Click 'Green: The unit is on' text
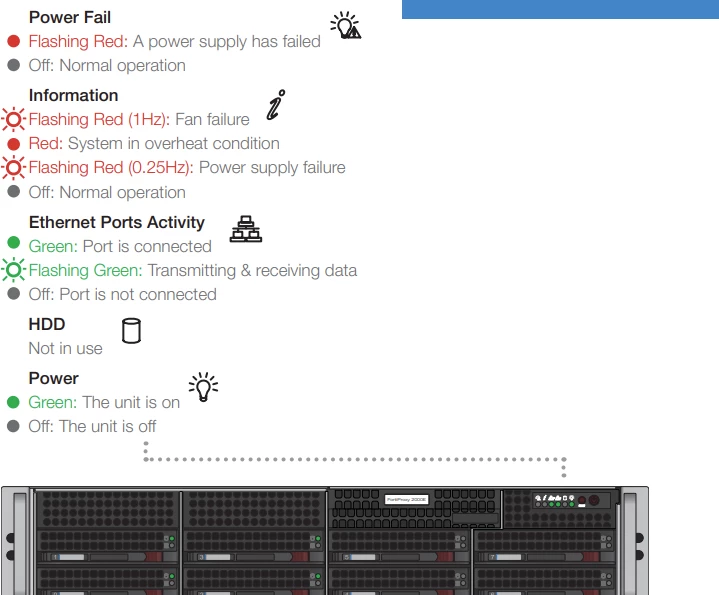The height and width of the screenshot is (595, 719). click(104, 402)
